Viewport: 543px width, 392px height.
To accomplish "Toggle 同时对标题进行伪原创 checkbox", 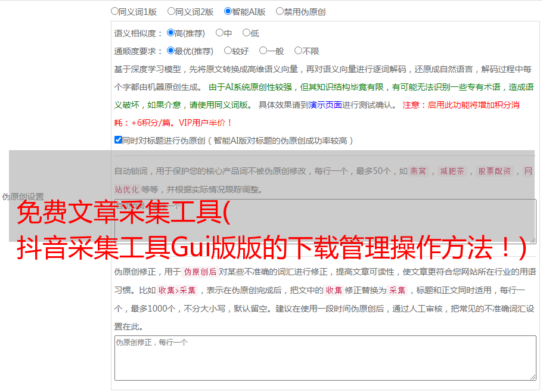I will 118,140.
